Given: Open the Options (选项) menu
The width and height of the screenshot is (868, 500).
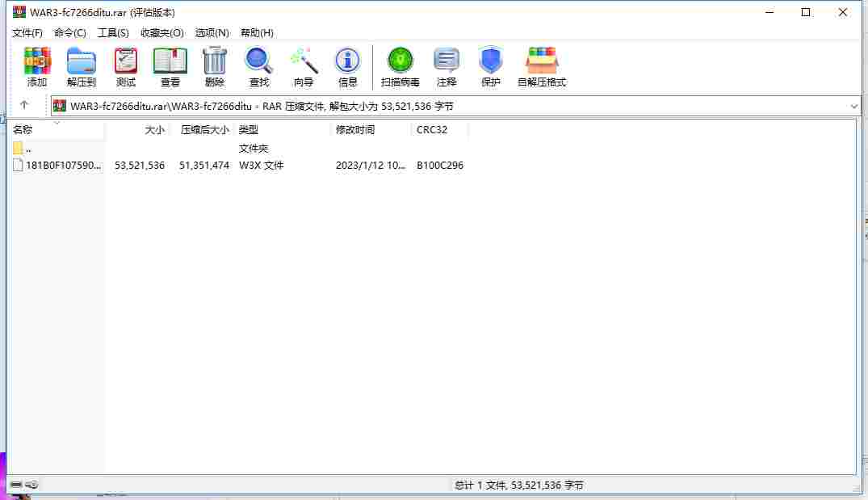Looking at the screenshot, I should click(x=212, y=32).
